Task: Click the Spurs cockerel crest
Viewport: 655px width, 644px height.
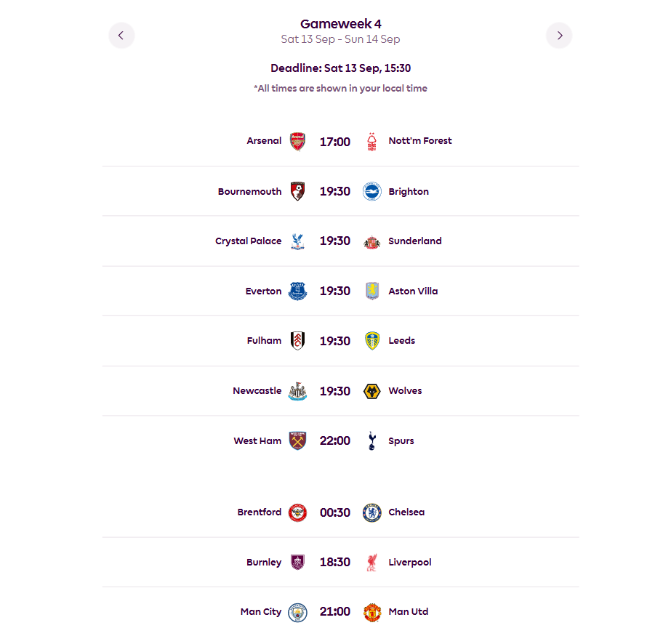Action: pos(372,441)
